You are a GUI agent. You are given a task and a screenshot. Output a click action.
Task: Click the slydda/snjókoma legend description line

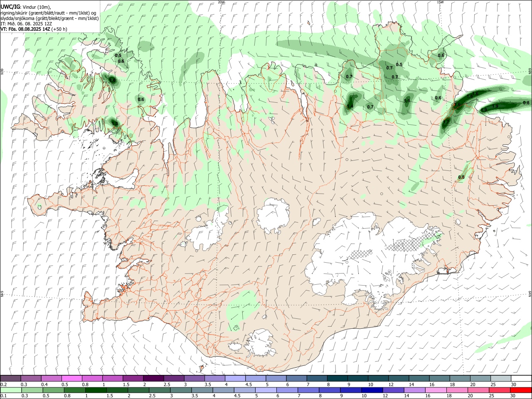click(x=49, y=18)
